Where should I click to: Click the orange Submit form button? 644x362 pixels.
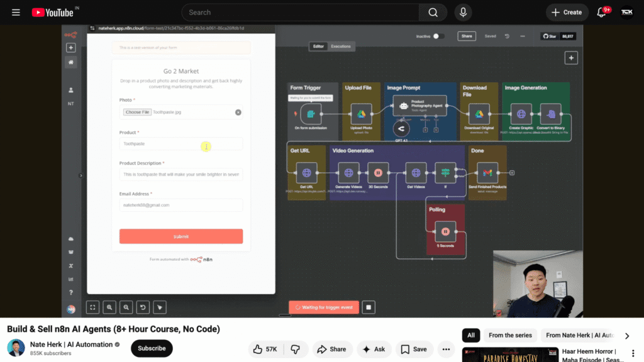click(181, 236)
